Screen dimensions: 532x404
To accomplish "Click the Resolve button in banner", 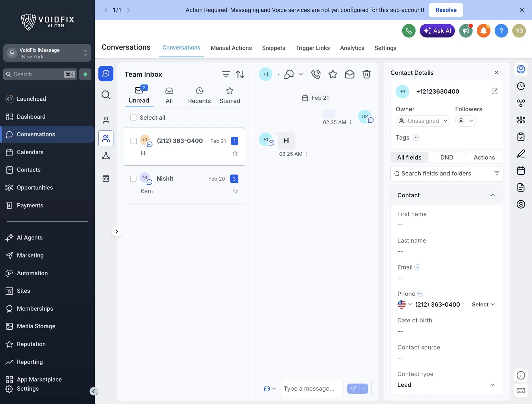I will tap(446, 10).
